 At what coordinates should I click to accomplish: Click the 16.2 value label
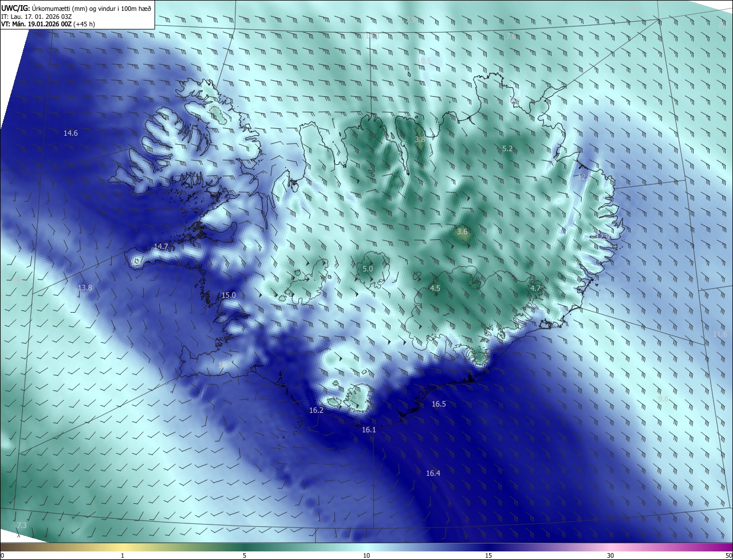click(316, 410)
